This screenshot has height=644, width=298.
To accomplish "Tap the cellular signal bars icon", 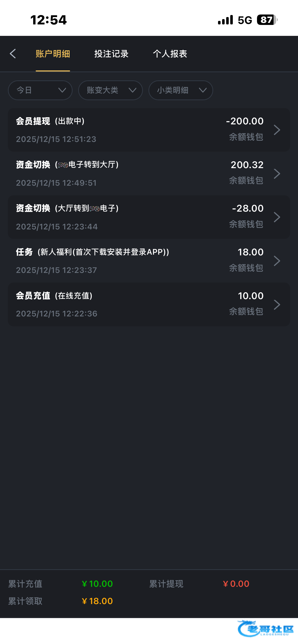I will 225,20.
